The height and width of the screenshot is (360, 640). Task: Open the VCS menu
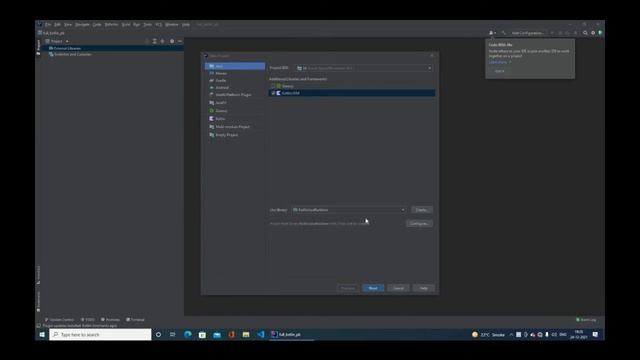click(158, 24)
